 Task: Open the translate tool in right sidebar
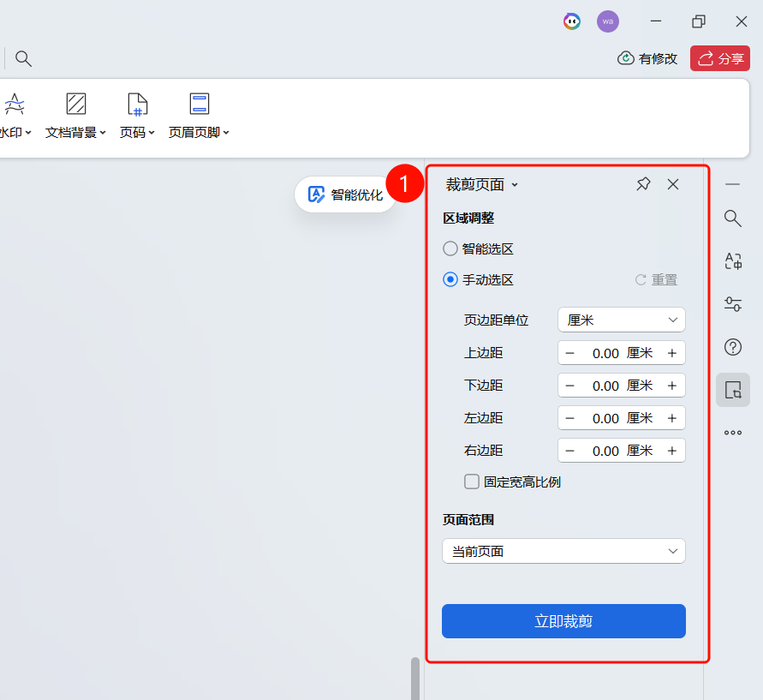pos(733,261)
